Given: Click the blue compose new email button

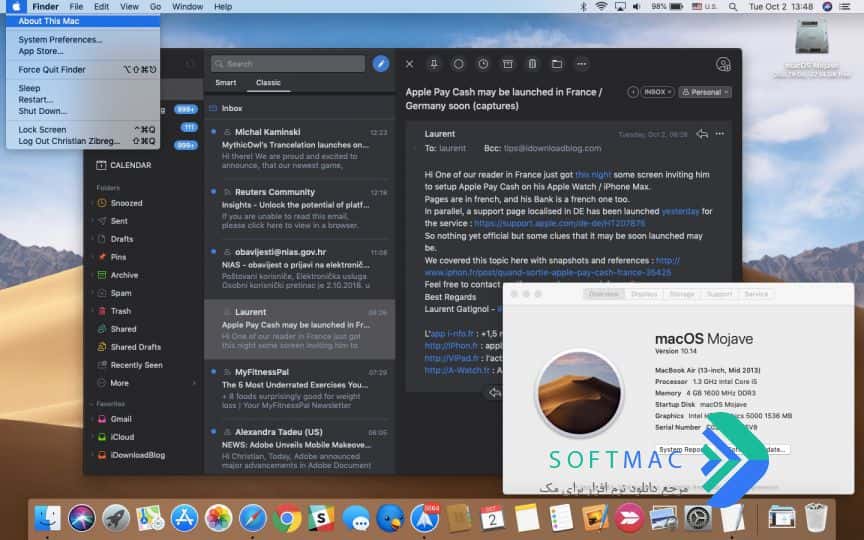Looking at the screenshot, I should pyautogui.click(x=381, y=64).
